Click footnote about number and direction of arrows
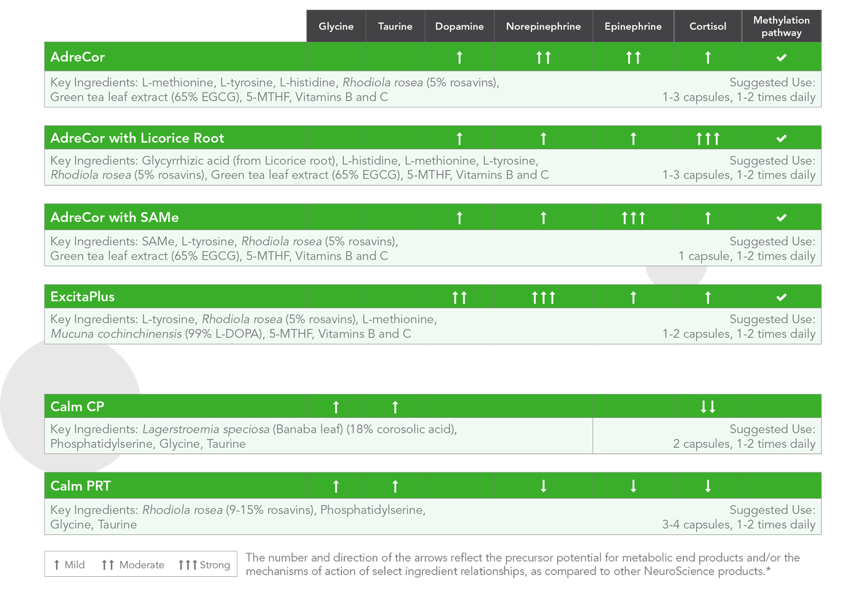868x589 pixels. pos(523,565)
